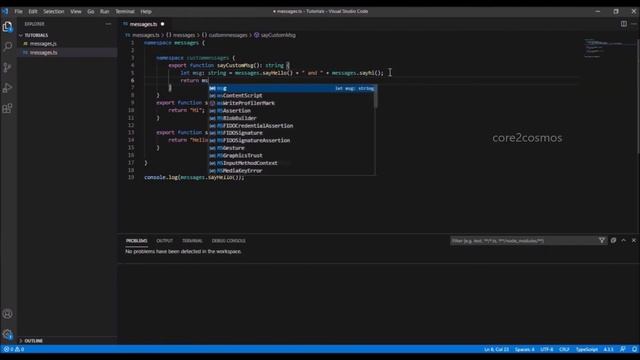Select MSBlobBuilder suggestion
The height and width of the screenshot is (360, 640).
292,118
